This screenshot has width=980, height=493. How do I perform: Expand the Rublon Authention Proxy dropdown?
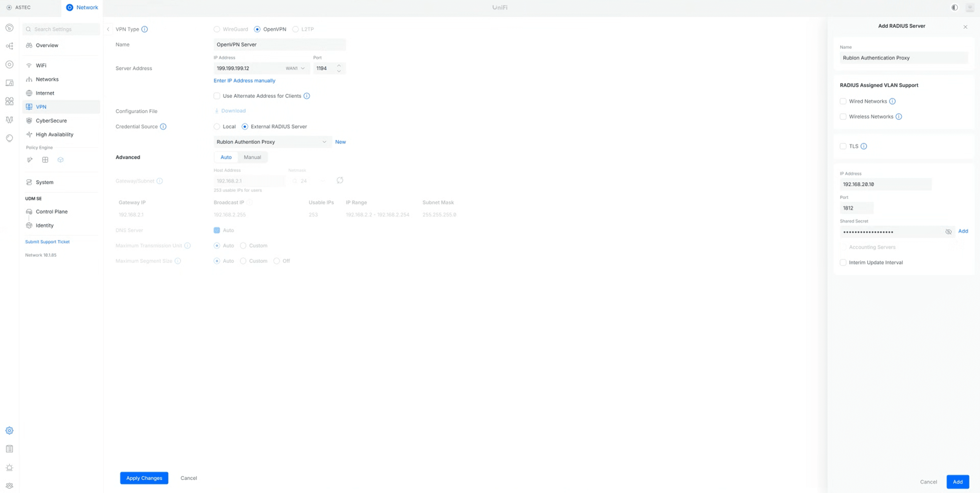[x=271, y=142]
